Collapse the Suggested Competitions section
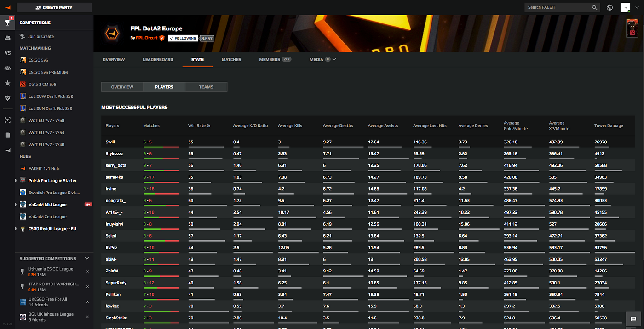 [x=87, y=258]
